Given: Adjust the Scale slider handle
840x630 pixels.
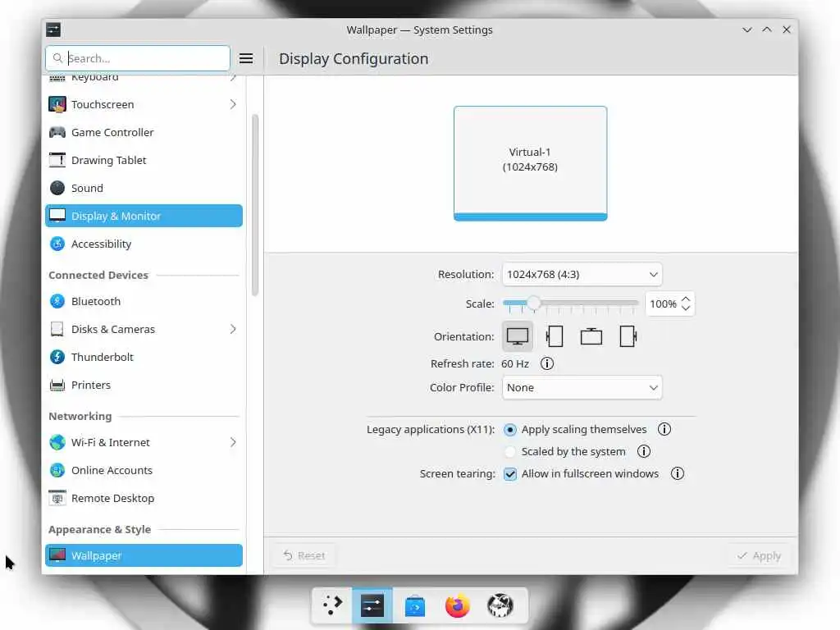Looking at the screenshot, I should pyautogui.click(x=533, y=304).
